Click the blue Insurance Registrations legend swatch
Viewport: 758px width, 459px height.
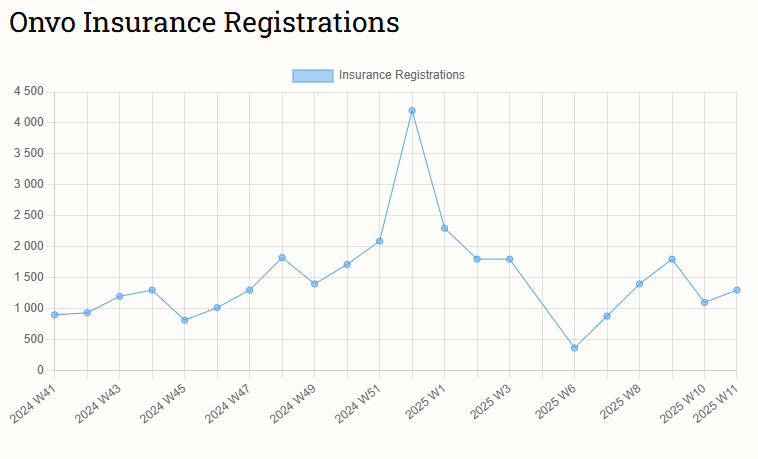coord(312,75)
